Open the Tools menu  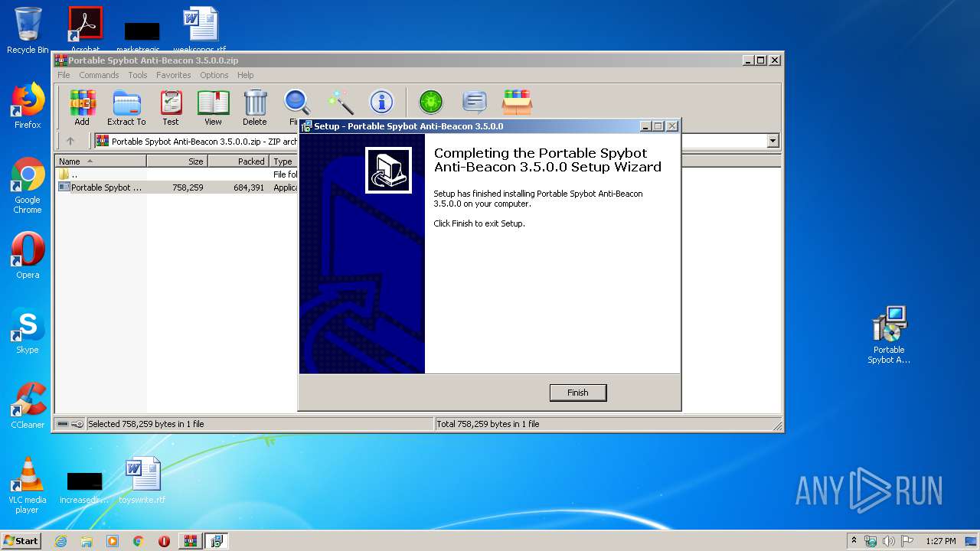click(138, 75)
